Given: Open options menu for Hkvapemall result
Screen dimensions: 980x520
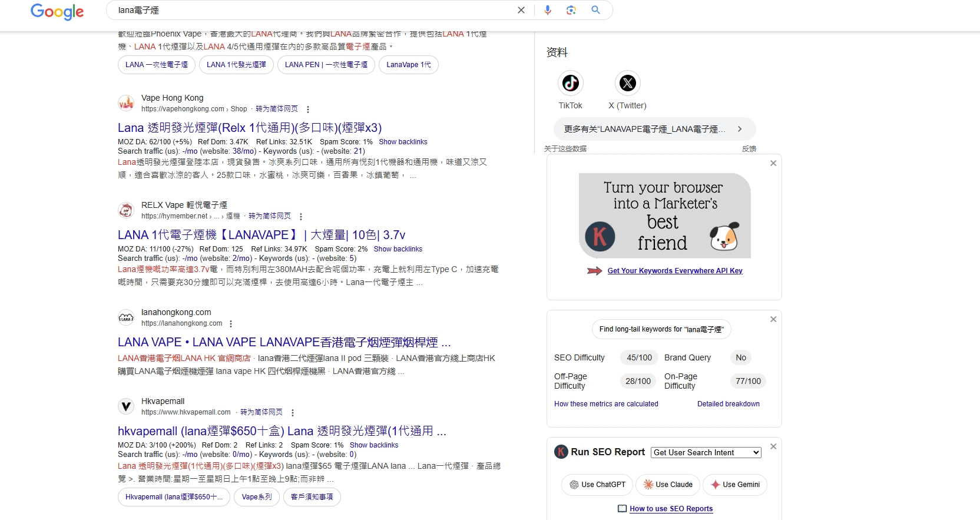Looking at the screenshot, I should (x=293, y=413).
